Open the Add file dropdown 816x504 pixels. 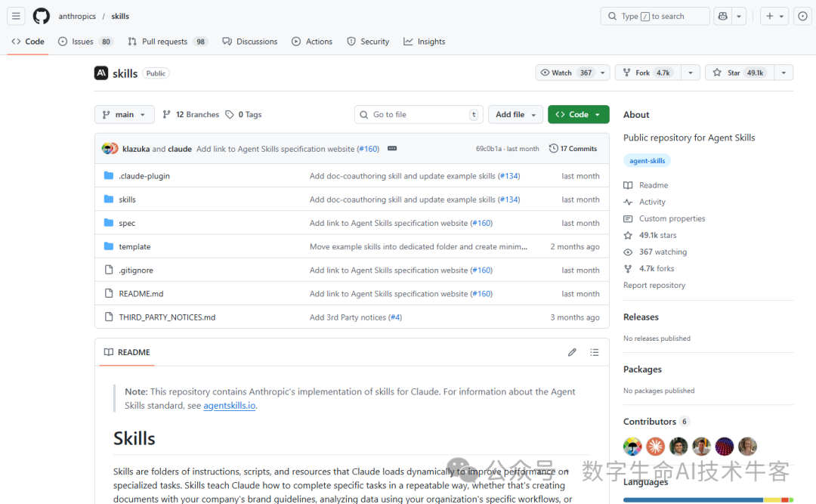tap(515, 115)
